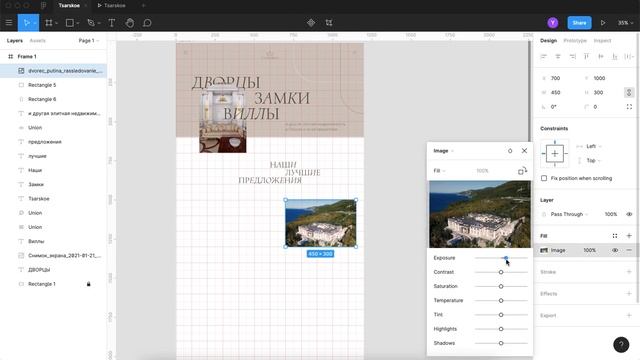Viewport: 640px width, 360px height.
Task: Unlock the Rectangle 1 layer lock
Action: [x=89, y=284]
